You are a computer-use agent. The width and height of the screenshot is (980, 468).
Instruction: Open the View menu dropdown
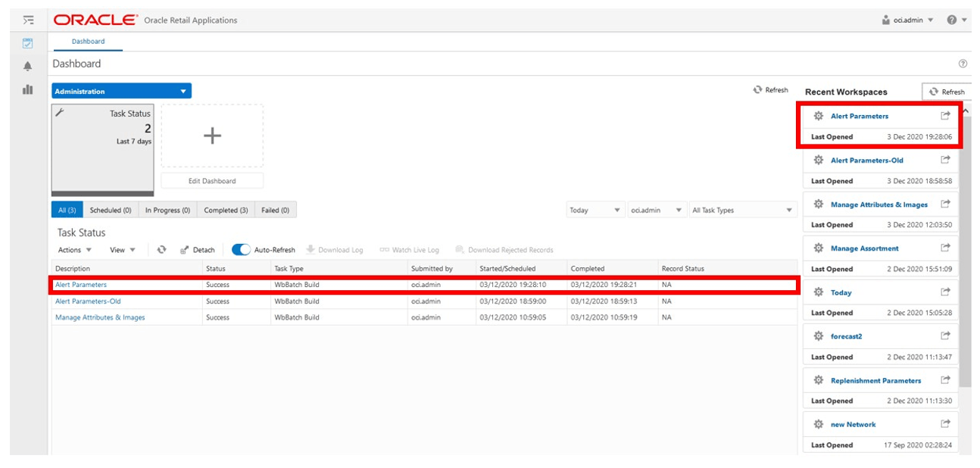coord(123,250)
